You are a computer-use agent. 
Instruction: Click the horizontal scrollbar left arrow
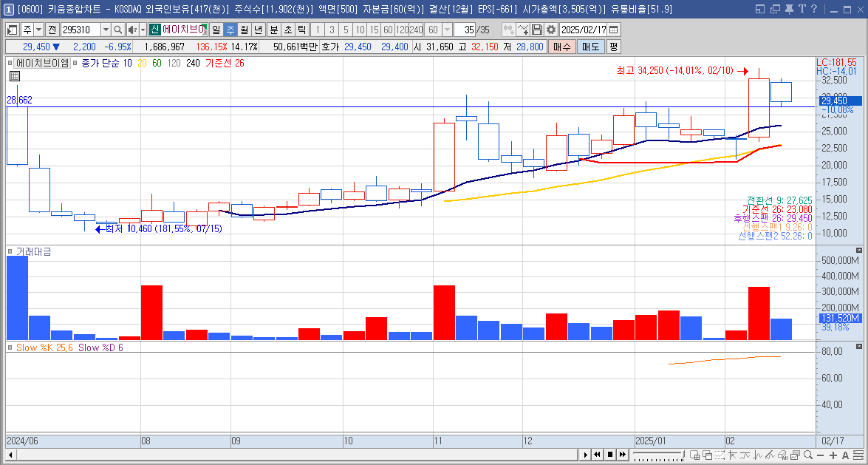10,455
